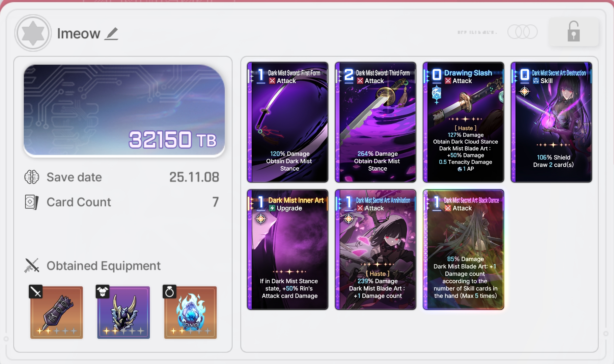Viewport: 614px width, 364px height.
Task: Open the Dark Mist Sword: First Form card
Action: coord(288,122)
